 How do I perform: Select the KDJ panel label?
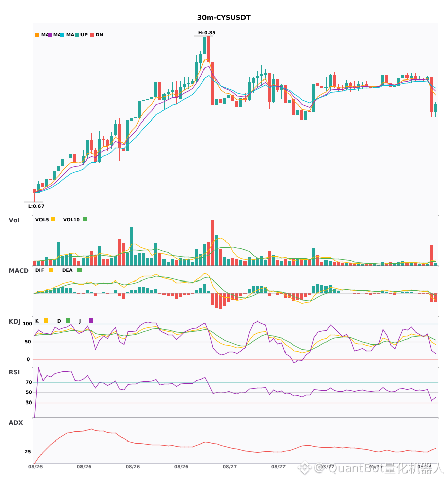click(14, 322)
